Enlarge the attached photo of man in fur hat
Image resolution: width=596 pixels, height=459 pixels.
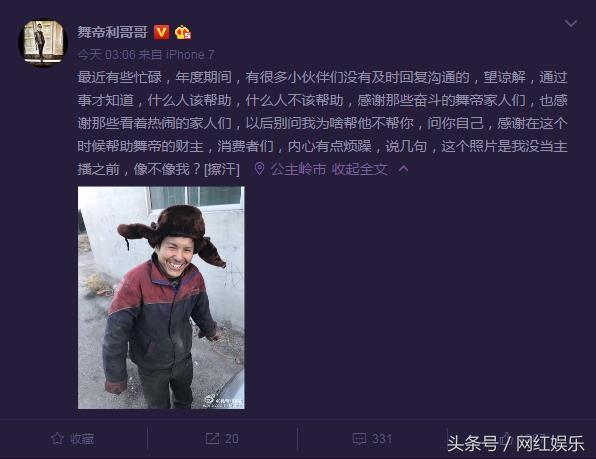tap(161, 298)
